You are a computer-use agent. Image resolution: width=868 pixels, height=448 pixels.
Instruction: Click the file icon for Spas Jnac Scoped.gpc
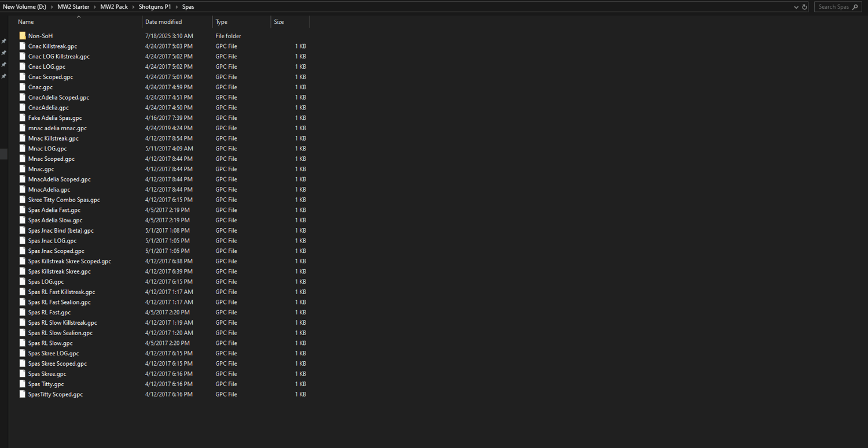coord(23,251)
